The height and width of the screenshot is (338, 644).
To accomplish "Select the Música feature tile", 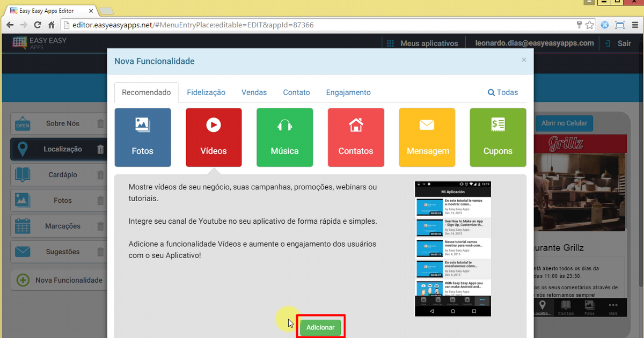I will [284, 137].
